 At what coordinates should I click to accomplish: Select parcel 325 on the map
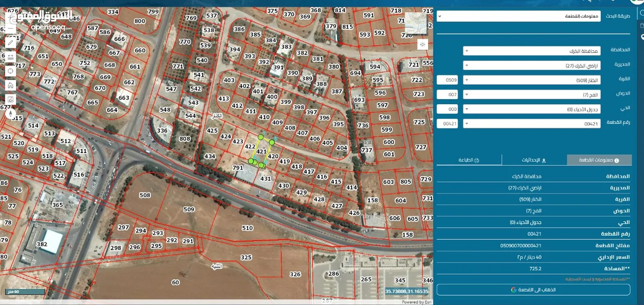(x=246, y=257)
